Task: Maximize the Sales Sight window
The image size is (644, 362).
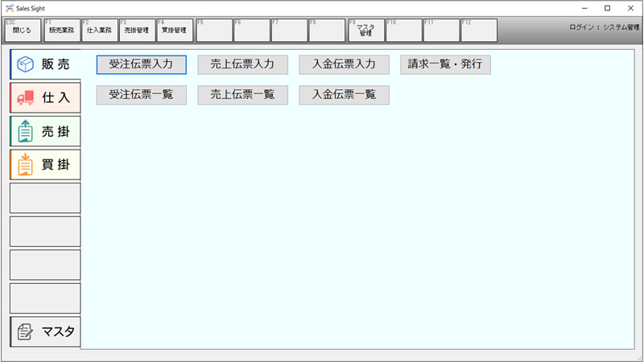Action: tap(608, 7)
